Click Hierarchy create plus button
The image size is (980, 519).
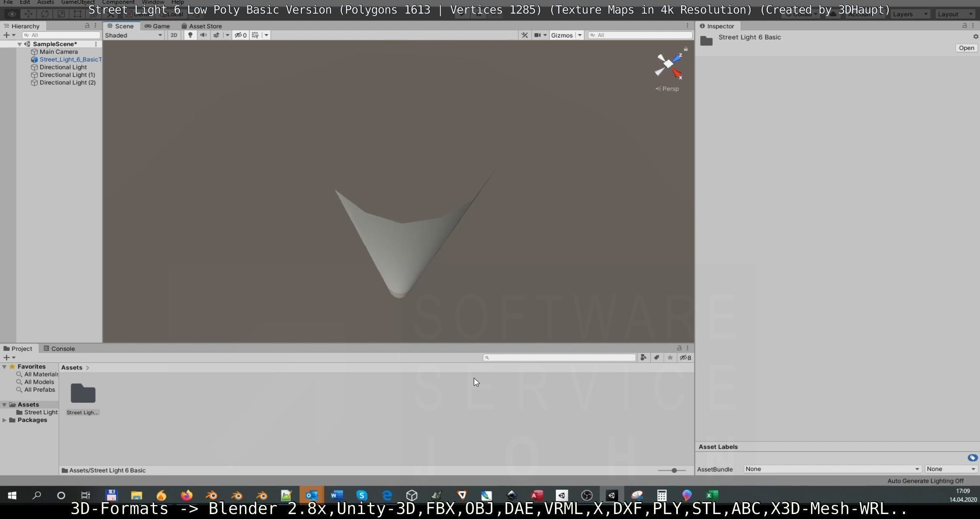(6, 35)
